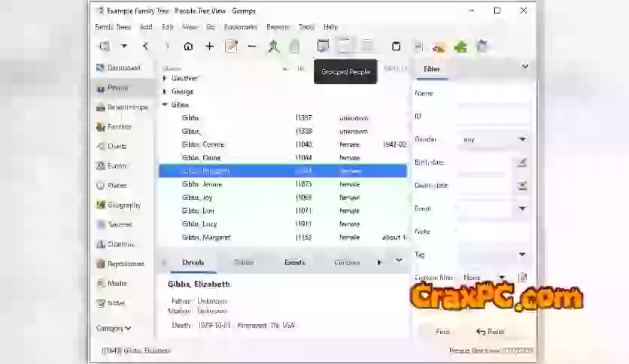Merge selected people toolbar icon
Screen dimensions: 629x364
274,47
